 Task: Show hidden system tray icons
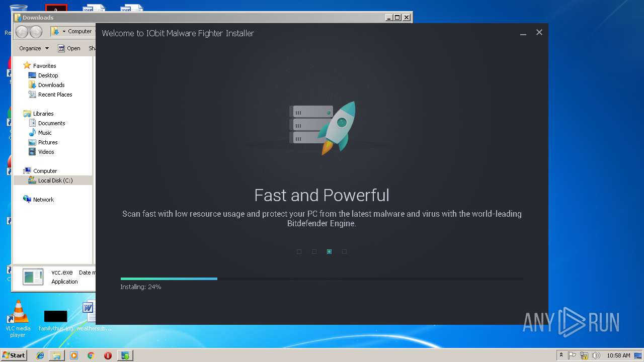tap(561, 355)
